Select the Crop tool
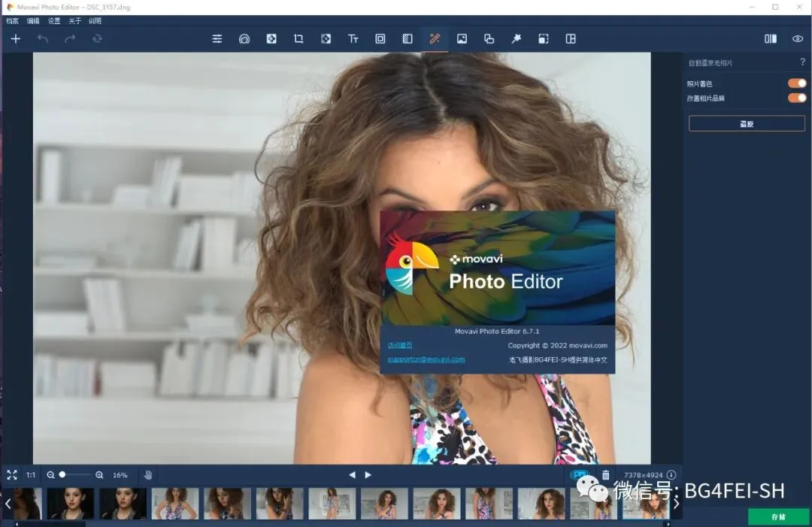This screenshot has height=527, width=812. coord(298,39)
